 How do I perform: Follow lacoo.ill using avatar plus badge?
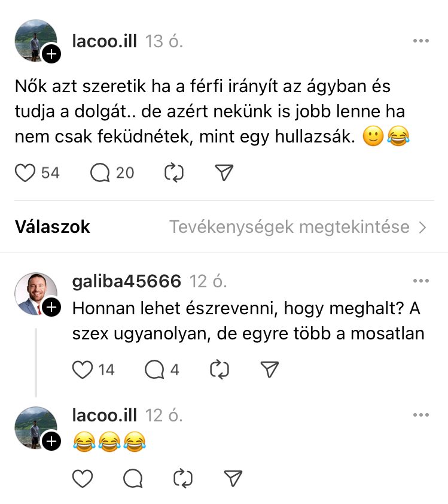tap(52, 55)
